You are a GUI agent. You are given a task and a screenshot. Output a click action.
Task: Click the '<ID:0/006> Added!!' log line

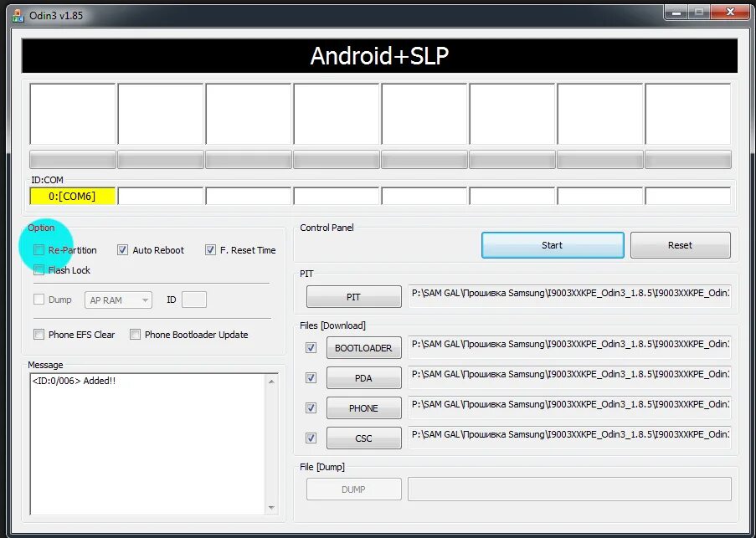click(x=74, y=381)
